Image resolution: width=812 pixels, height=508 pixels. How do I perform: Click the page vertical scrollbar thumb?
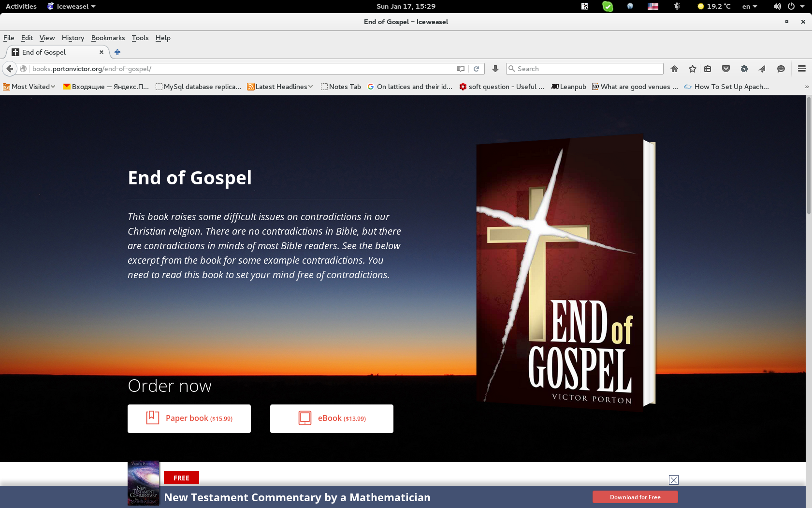809,155
